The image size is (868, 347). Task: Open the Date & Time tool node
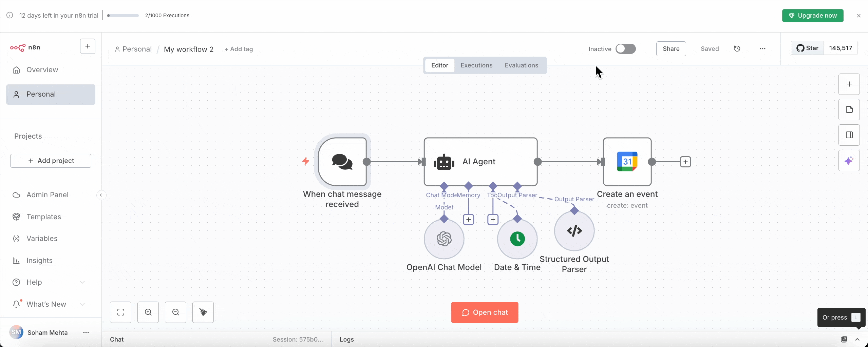point(517,239)
